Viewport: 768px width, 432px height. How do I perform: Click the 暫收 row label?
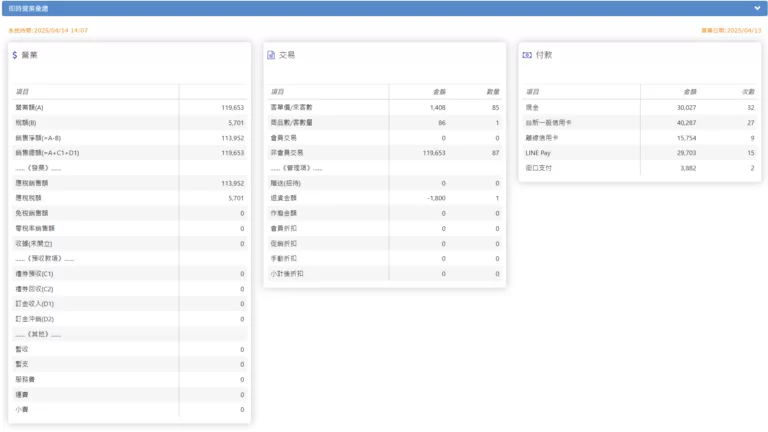click(22, 349)
